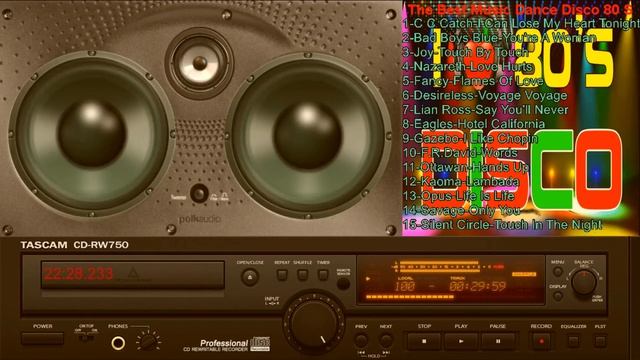Click the remote sensor window
The width and height of the screenshot is (640, 360).
coord(343,284)
